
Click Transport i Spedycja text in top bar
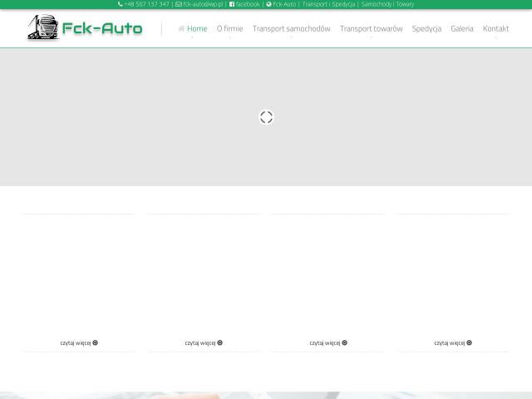click(328, 4)
